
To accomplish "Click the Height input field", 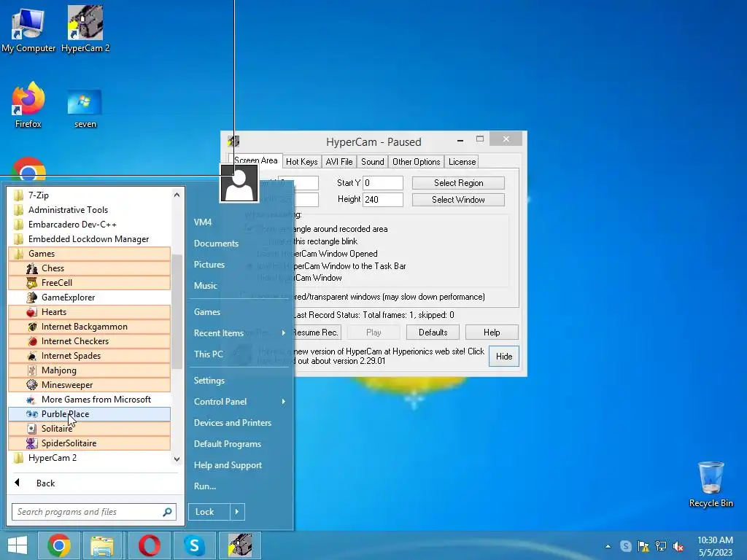I will pos(383,200).
